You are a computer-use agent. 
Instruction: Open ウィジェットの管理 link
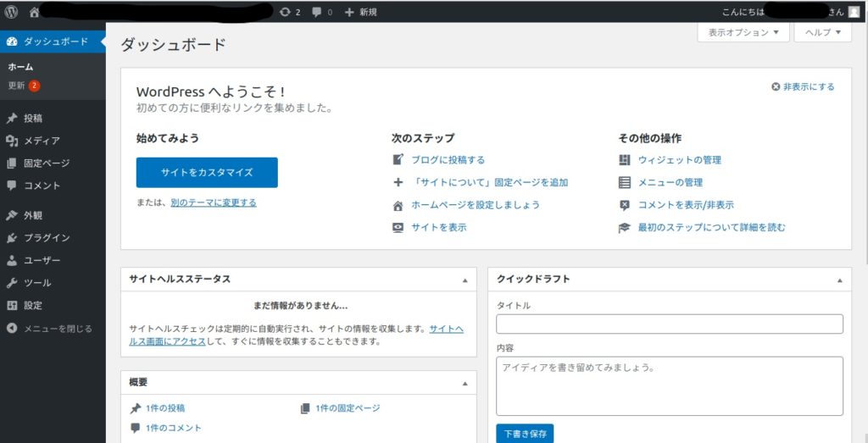point(680,160)
